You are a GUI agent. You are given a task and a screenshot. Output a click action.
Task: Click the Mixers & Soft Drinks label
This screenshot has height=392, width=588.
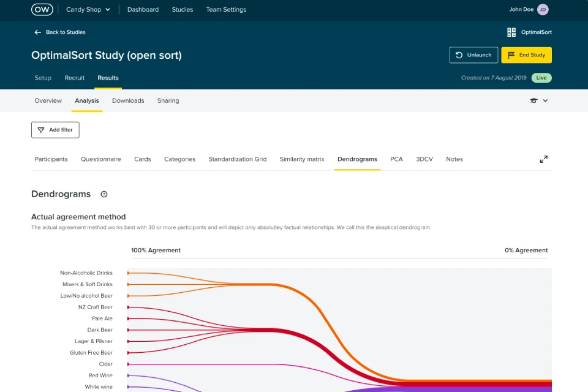pyautogui.click(x=88, y=284)
